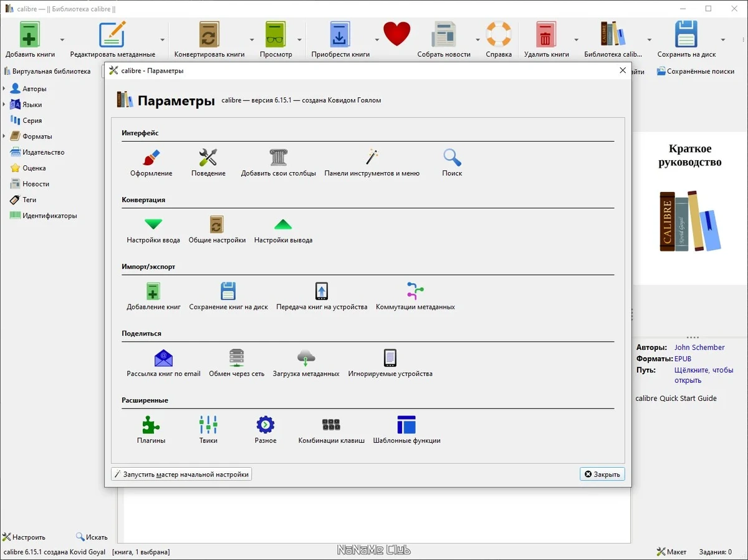Open Добавить свои столбцы settings
Screen dimensions: 748x560
pos(278,162)
